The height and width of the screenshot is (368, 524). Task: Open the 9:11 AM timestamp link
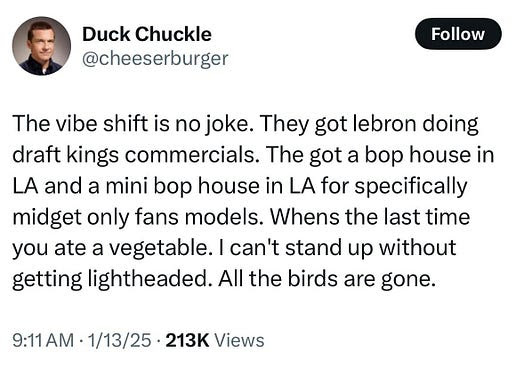coord(43,340)
